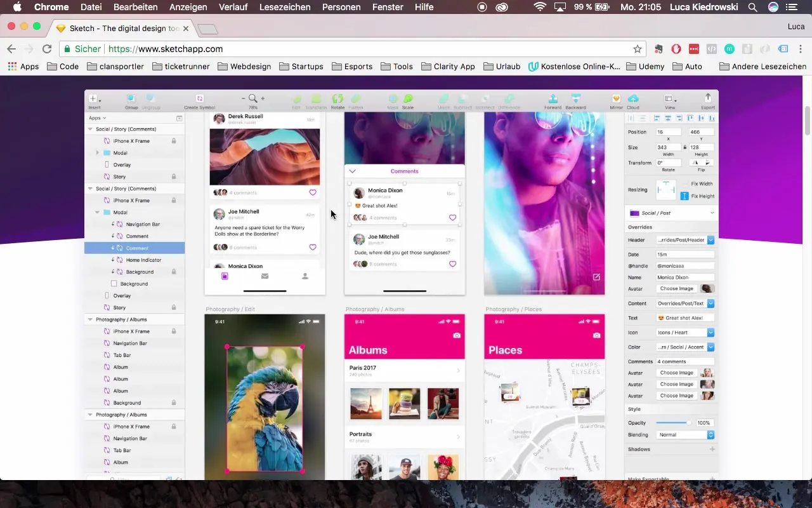This screenshot has height=508, width=812.
Task: Open the Blending Normal dropdown
Action: 685,435
